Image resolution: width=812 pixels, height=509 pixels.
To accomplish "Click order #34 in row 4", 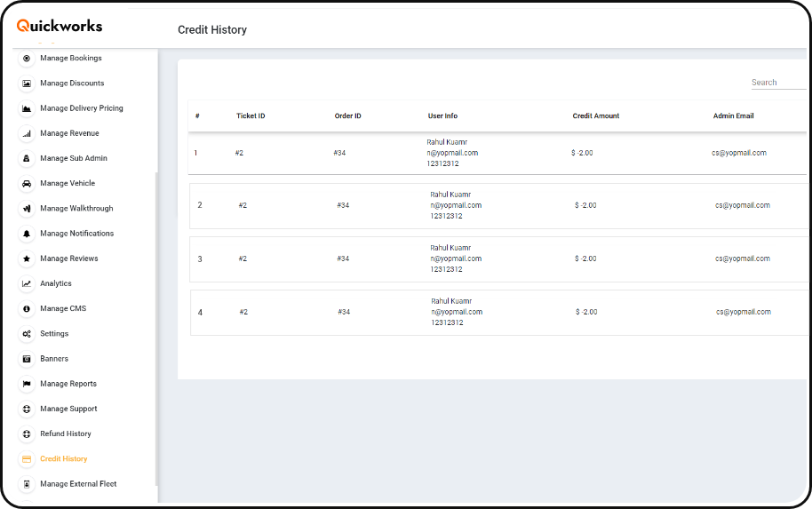I will tap(344, 312).
